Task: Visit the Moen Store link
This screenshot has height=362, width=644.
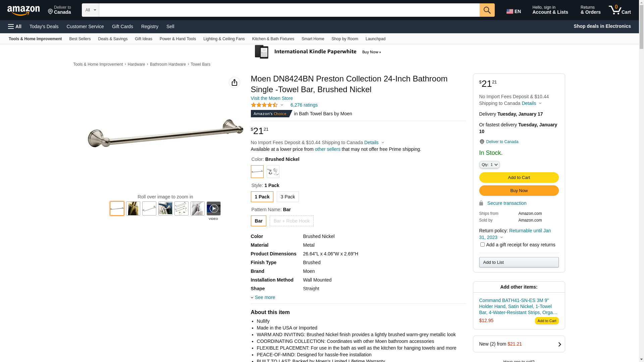Action: pyautogui.click(x=272, y=98)
